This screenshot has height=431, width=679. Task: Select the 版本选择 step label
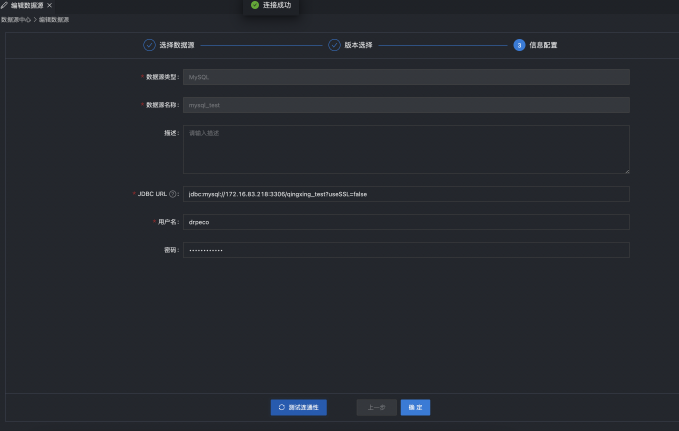(358, 45)
